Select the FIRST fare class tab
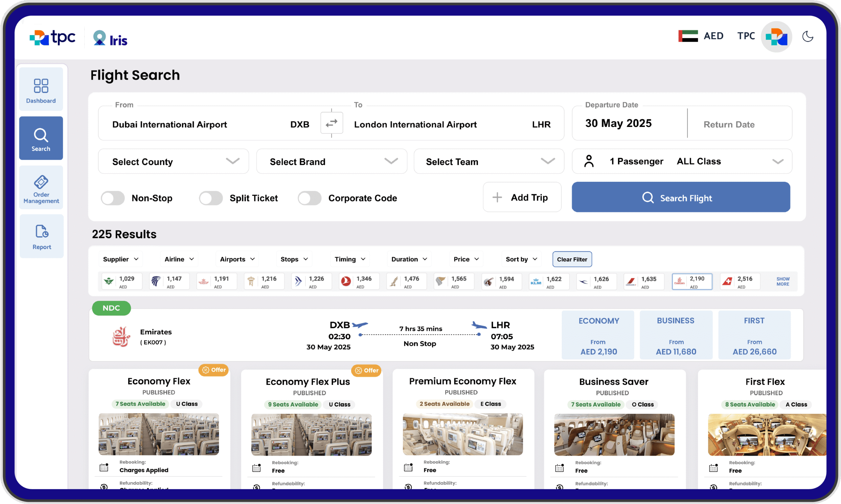Screen dimensions: 841x504 [754, 335]
